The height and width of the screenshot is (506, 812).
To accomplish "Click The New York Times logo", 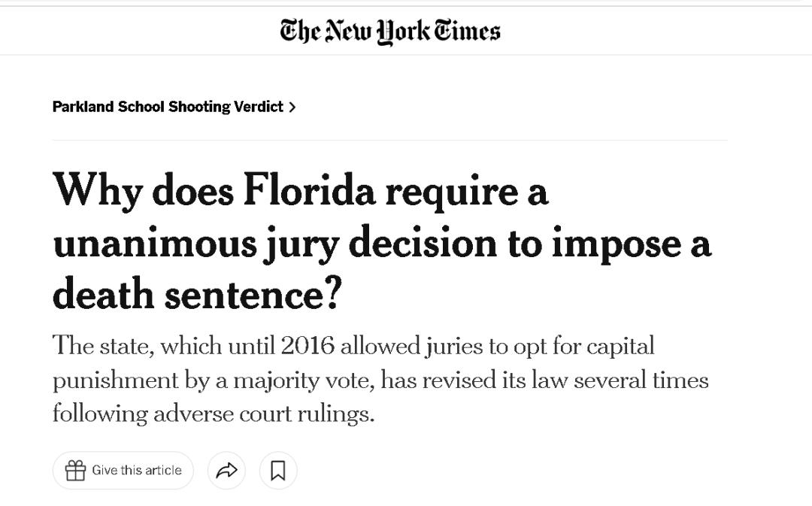I will (x=390, y=31).
